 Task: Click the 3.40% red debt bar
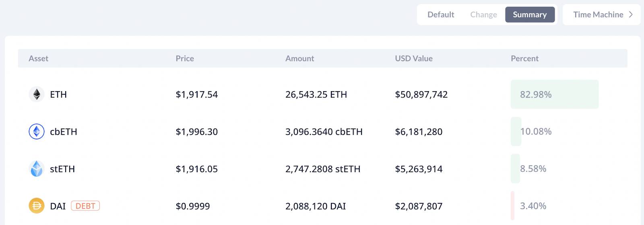pos(513,206)
